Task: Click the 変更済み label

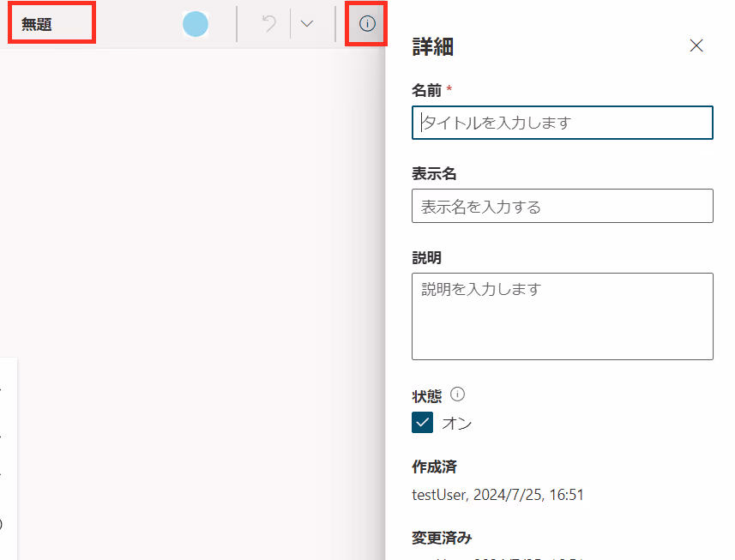Action: 442,538
